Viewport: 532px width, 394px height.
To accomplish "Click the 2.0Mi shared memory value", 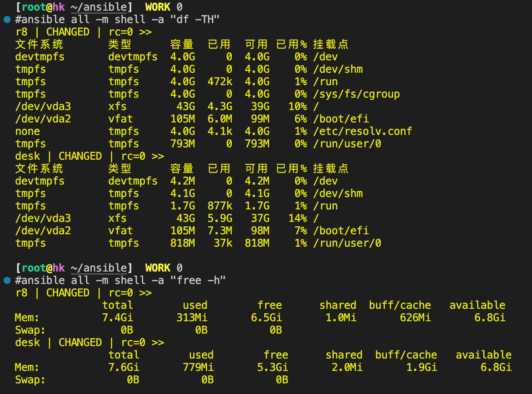I will pyautogui.click(x=347, y=367).
